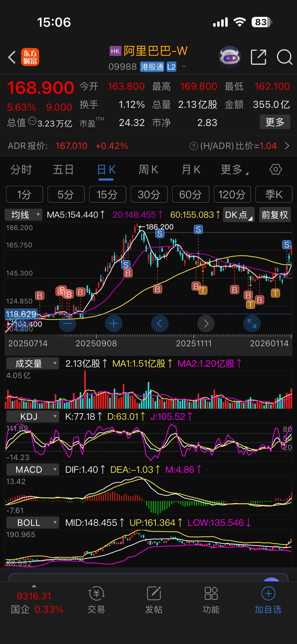Open the KDJ indicator dropdown
This screenshot has height=644, width=297.
click(x=33, y=416)
